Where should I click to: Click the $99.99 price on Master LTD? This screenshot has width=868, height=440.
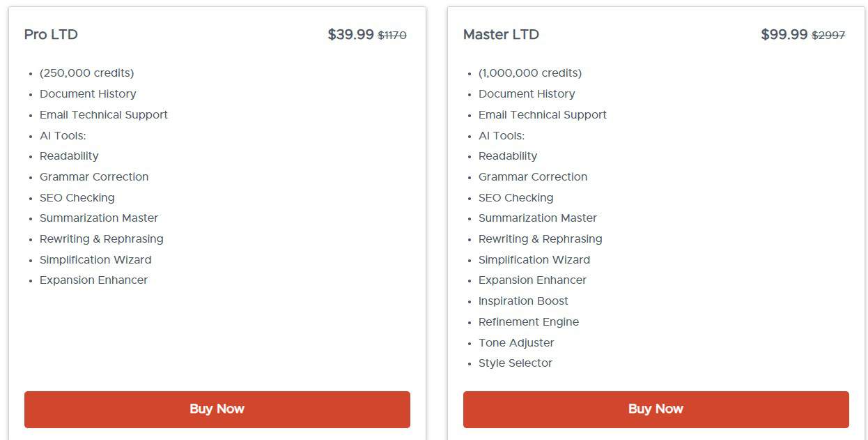[787, 34]
